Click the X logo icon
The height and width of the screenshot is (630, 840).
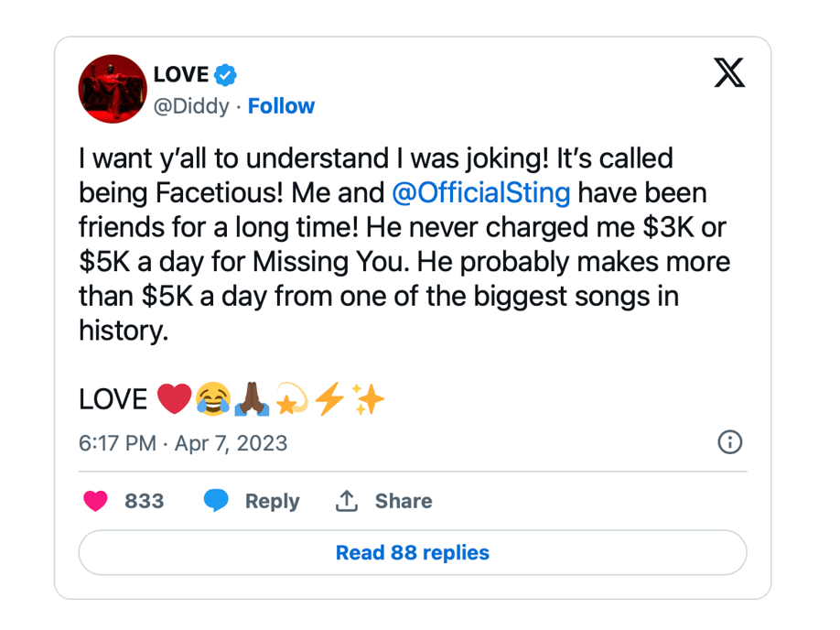(x=729, y=72)
